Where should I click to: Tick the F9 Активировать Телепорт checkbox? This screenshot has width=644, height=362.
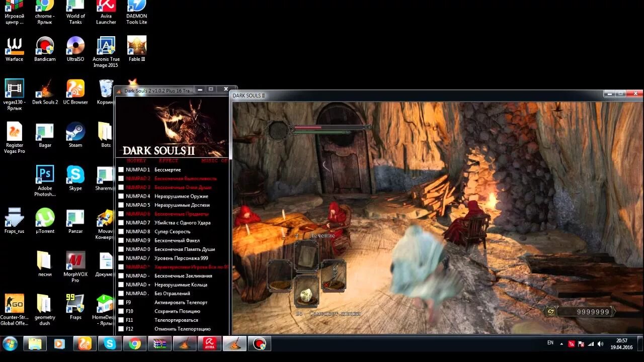point(121,302)
